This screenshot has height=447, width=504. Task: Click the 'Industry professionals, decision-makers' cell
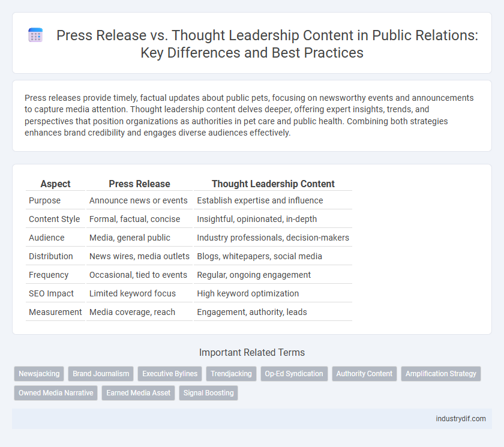pyautogui.click(x=273, y=238)
